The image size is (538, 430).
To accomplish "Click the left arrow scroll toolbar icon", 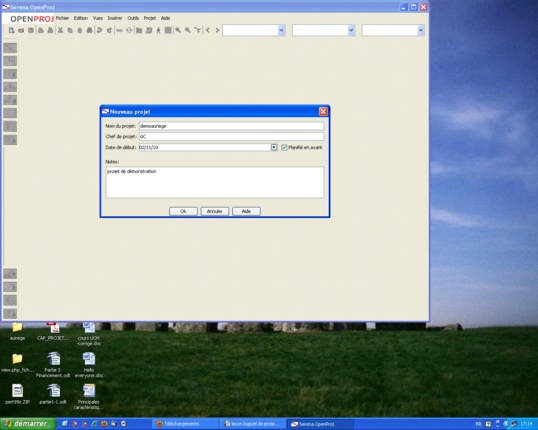I will (208, 31).
